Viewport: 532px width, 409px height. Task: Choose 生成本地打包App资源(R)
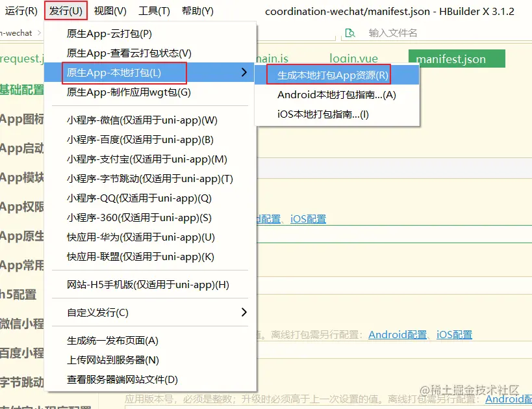tap(336, 75)
